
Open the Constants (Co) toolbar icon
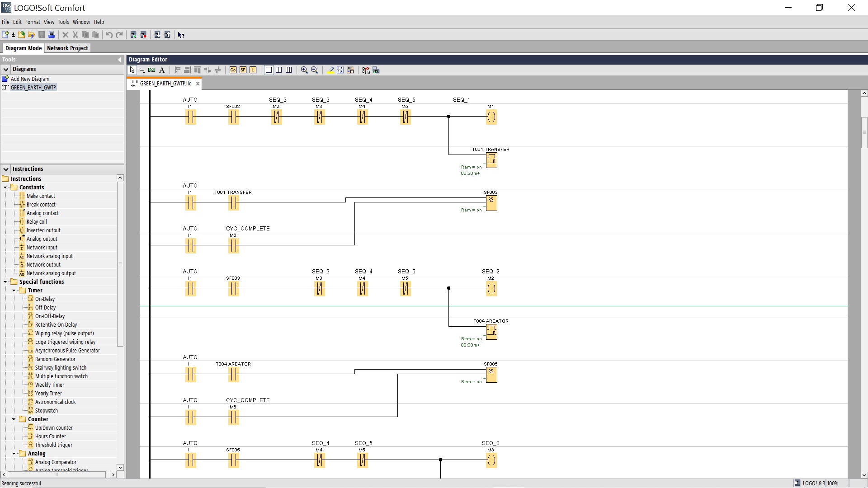tap(233, 70)
